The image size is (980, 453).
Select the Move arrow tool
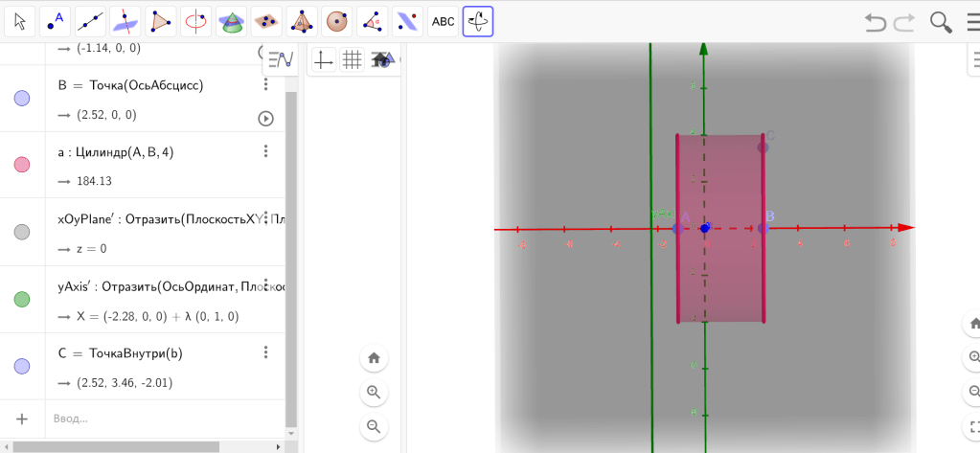tap(21, 21)
